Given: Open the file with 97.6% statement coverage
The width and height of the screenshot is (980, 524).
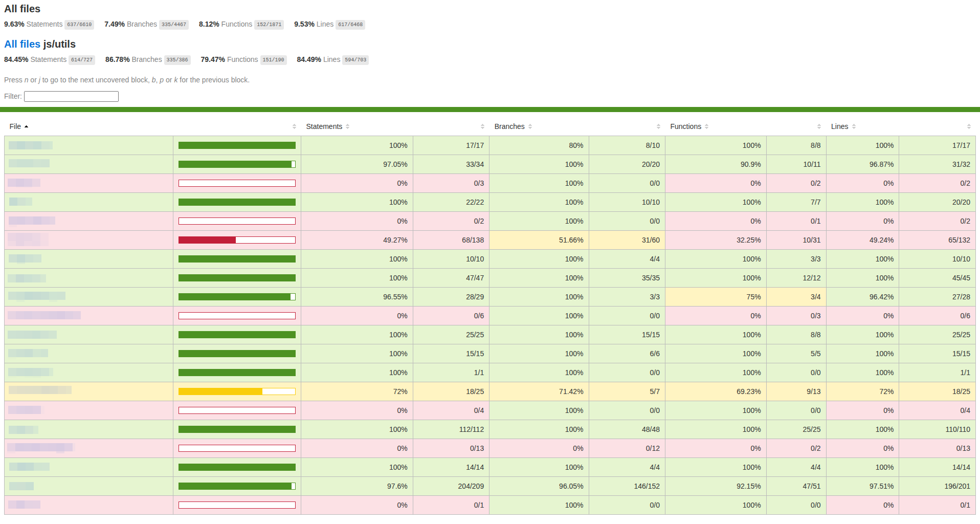Looking at the screenshot, I should coord(21,486).
